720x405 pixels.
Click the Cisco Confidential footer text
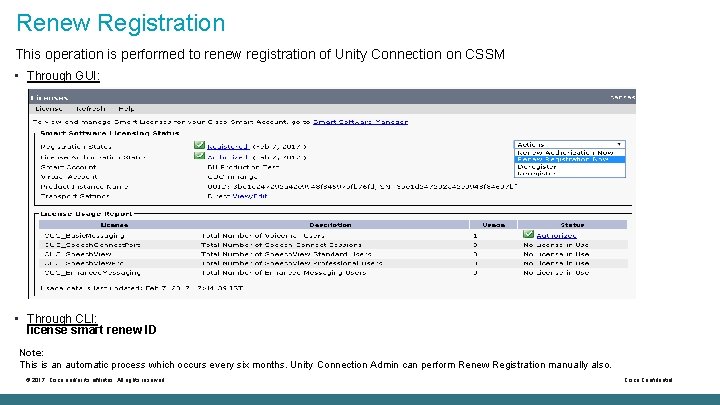(648, 380)
